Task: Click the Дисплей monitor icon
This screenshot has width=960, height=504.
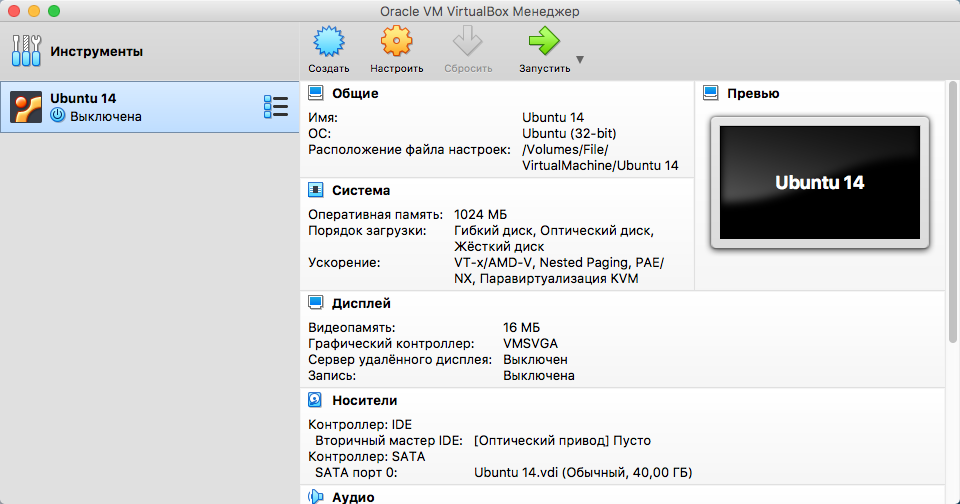Action: pos(315,303)
